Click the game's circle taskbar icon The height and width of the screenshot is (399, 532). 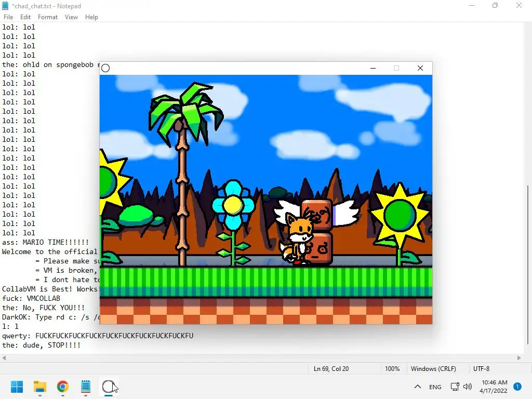[x=108, y=387]
